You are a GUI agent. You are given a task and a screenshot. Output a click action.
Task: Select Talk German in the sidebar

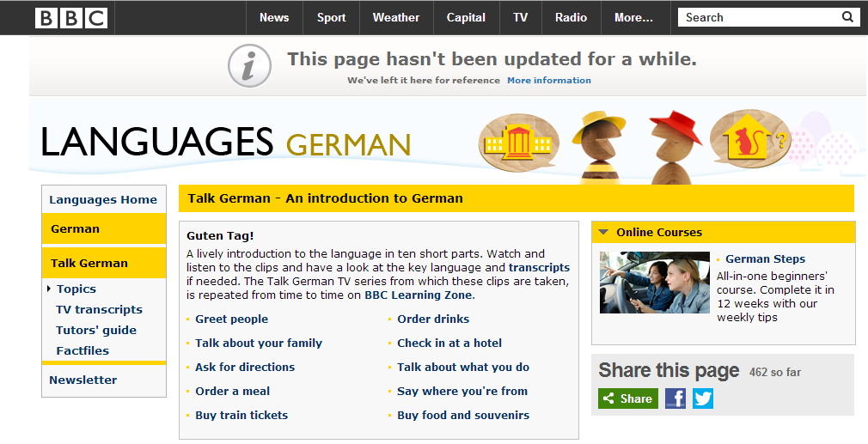click(x=103, y=263)
